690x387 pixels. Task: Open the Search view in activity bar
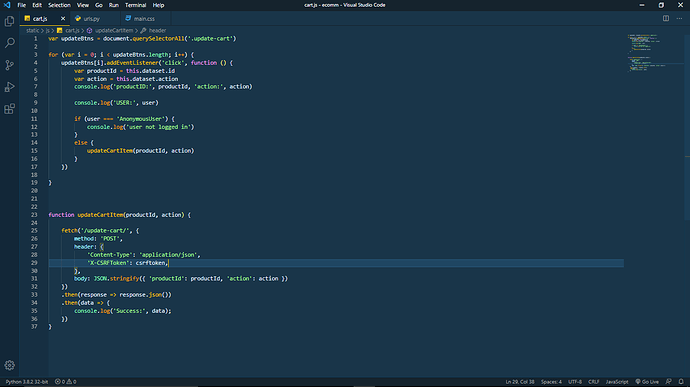pyautogui.click(x=9, y=43)
